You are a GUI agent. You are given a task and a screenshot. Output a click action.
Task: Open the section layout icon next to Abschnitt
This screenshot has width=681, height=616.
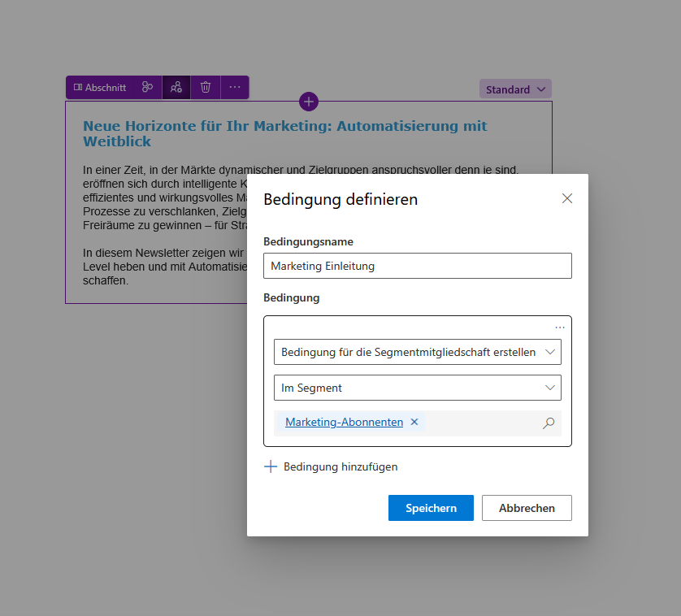click(x=147, y=87)
